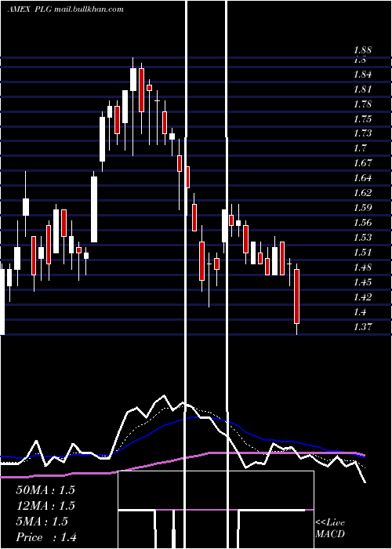Click the 1.53 price axis label

click(362, 238)
